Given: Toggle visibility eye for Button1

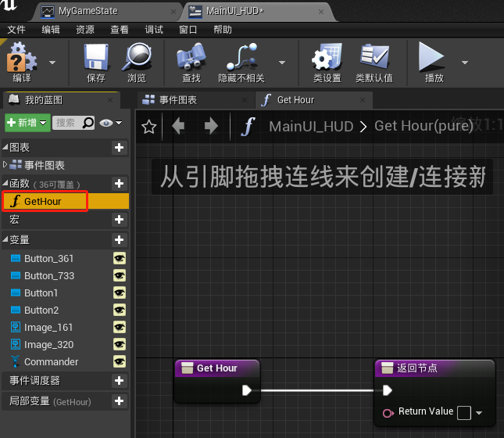Looking at the screenshot, I should click(120, 293).
